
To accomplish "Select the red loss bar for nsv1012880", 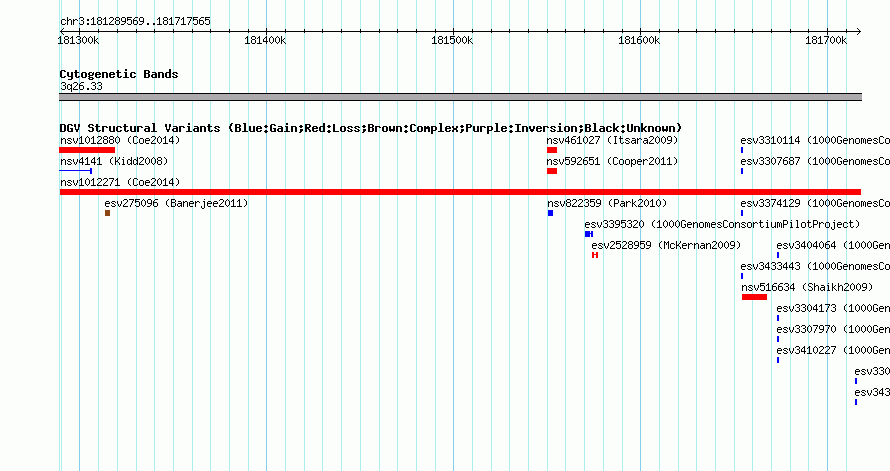I will [x=87, y=150].
